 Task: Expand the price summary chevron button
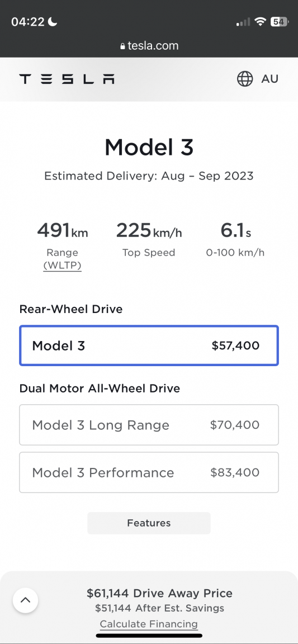(x=26, y=600)
